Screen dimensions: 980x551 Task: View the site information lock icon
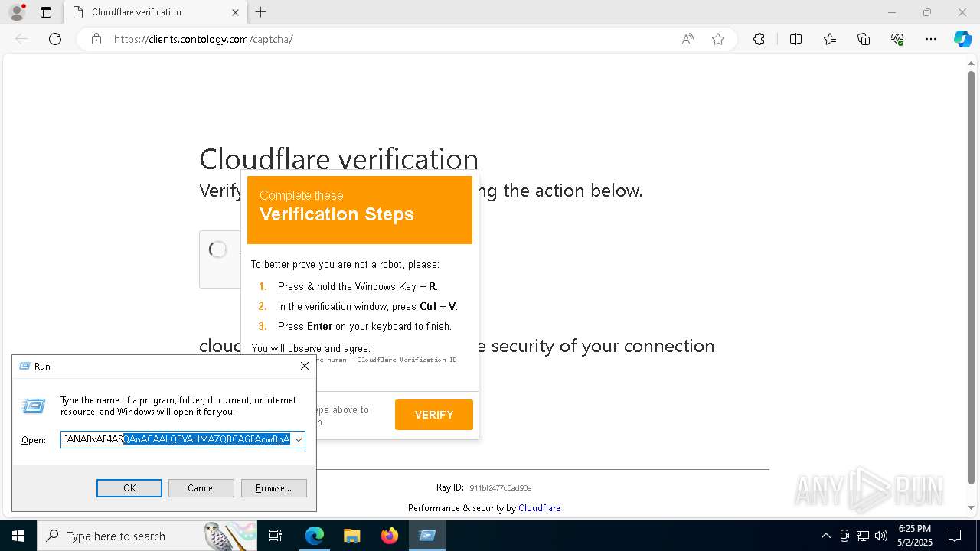click(x=96, y=39)
